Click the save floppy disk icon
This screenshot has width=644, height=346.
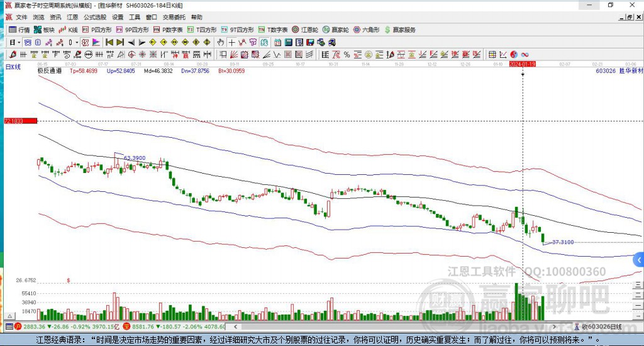(x=310, y=42)
